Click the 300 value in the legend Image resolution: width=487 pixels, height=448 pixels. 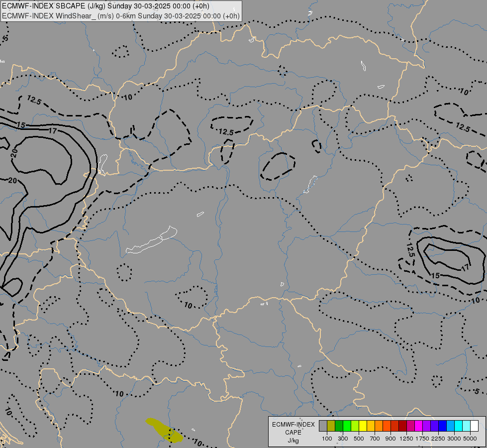[343, 439]
